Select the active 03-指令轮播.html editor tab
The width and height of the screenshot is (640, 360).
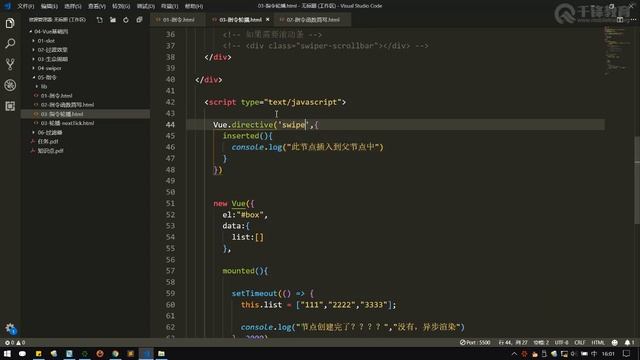click(x=240, y=20)
